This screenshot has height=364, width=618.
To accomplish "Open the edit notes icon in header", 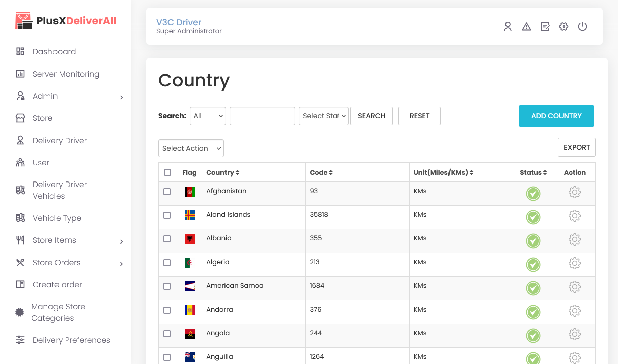I will click(545, 26).
